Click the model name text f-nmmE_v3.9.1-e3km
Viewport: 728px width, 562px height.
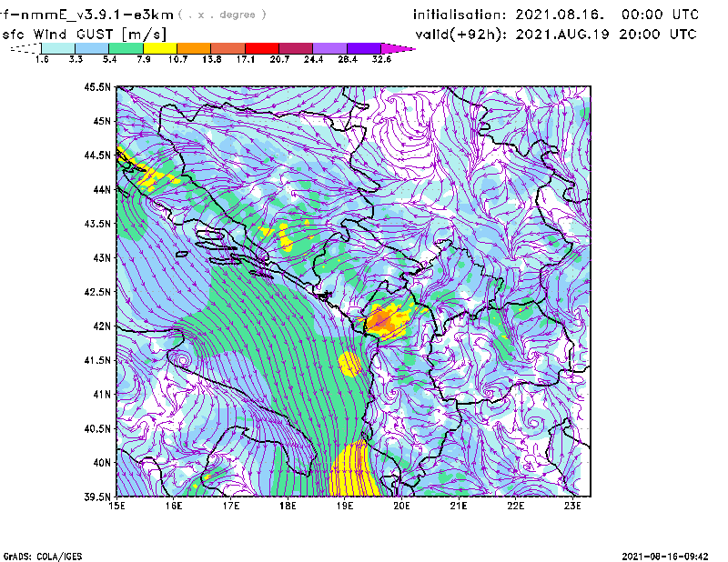coord(86,15)
